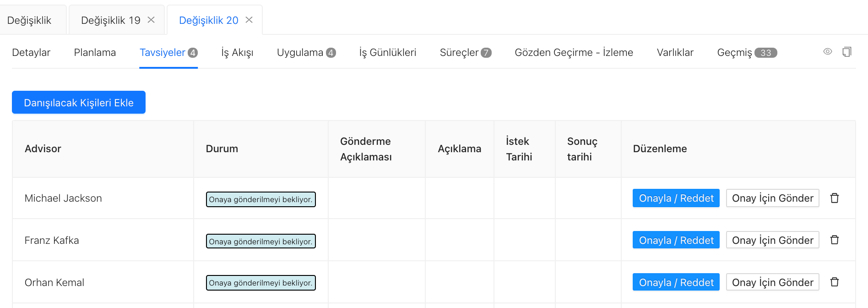Click the copy document icon
The width and height of the screenshot is (868, 308).
tap(846, 52)
